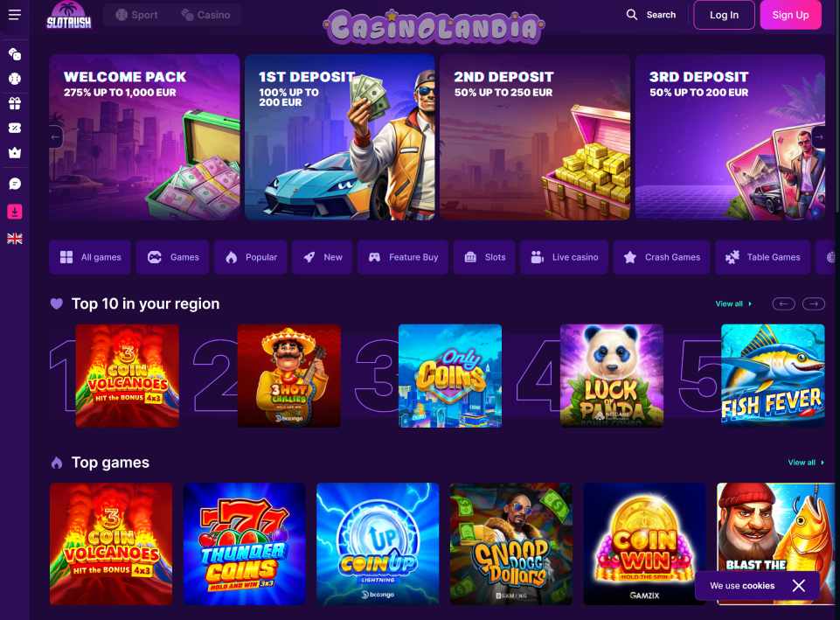The image size is (840, 620).
Task: Switch to the Casino toggle
Action: 205,15
